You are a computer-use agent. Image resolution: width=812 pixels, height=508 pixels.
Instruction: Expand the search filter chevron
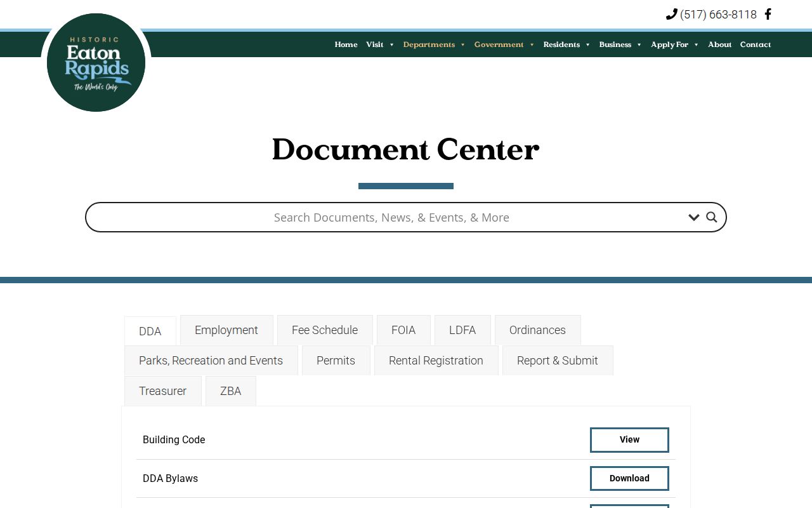pos(693,218)
